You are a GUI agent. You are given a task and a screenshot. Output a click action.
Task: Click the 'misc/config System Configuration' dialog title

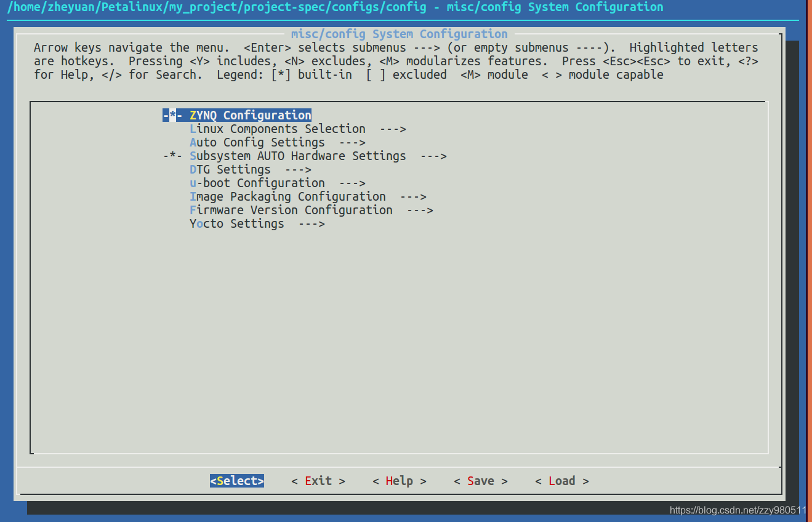coord(400,34)
